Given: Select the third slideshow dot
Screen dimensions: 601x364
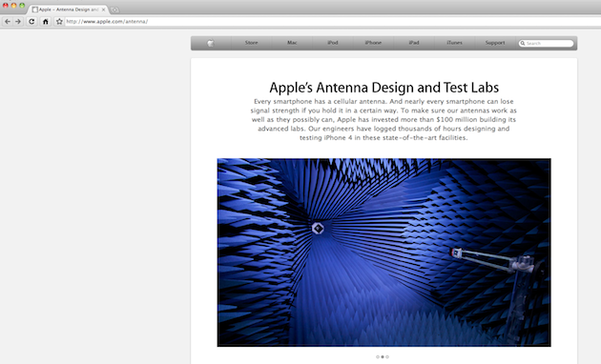Looking at the screenshot, I should tap(387, 356).
